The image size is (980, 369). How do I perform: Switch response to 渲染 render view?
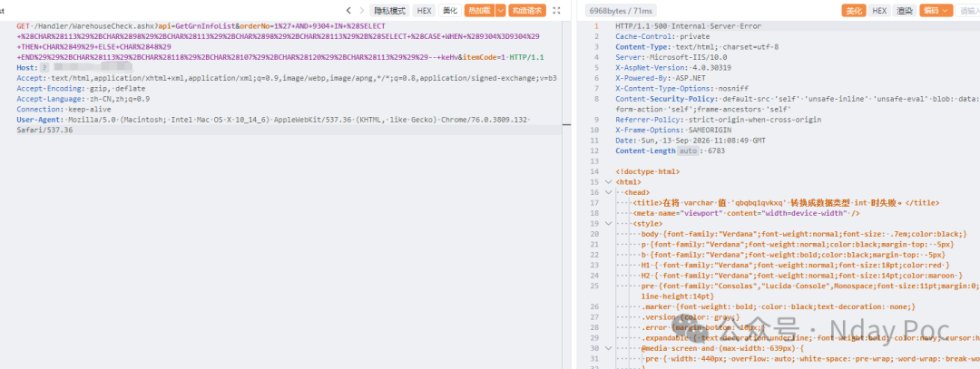905,11
